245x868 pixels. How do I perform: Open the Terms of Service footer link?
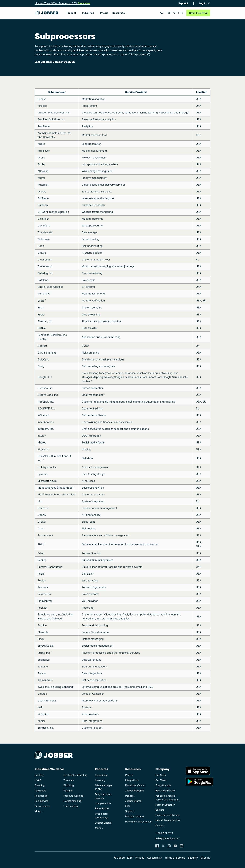[x=175, y=858]
